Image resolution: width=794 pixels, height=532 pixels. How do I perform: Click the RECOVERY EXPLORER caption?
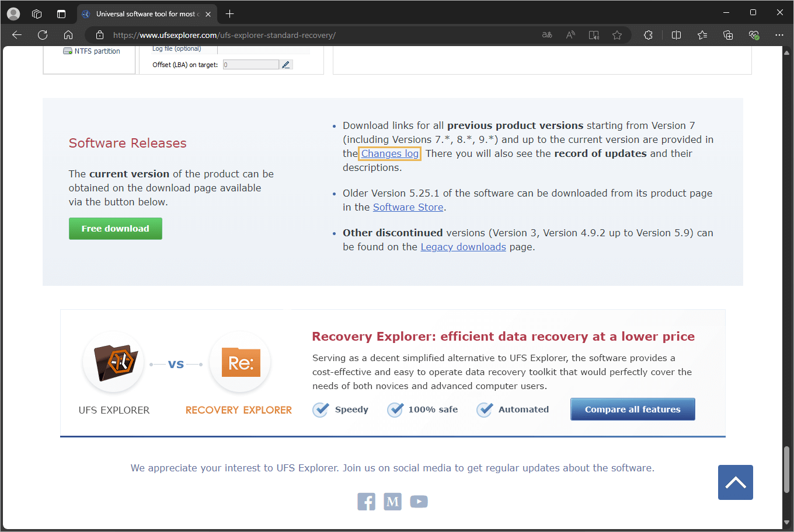coord(239,410)
